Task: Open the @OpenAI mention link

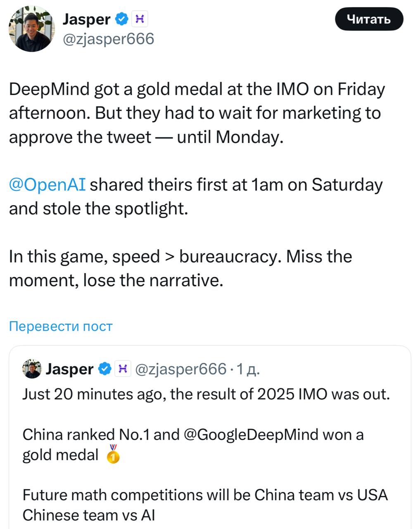Action: (47, 184)
